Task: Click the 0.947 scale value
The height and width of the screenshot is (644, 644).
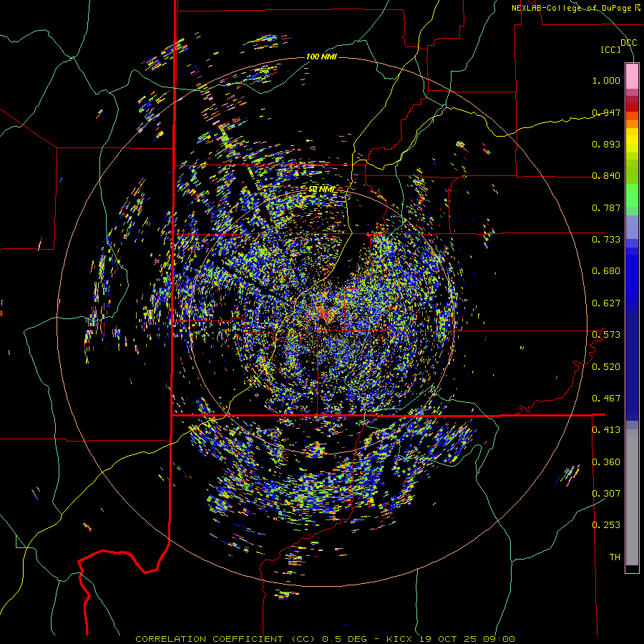Action: pyautogui.click(x=606, y=112)
